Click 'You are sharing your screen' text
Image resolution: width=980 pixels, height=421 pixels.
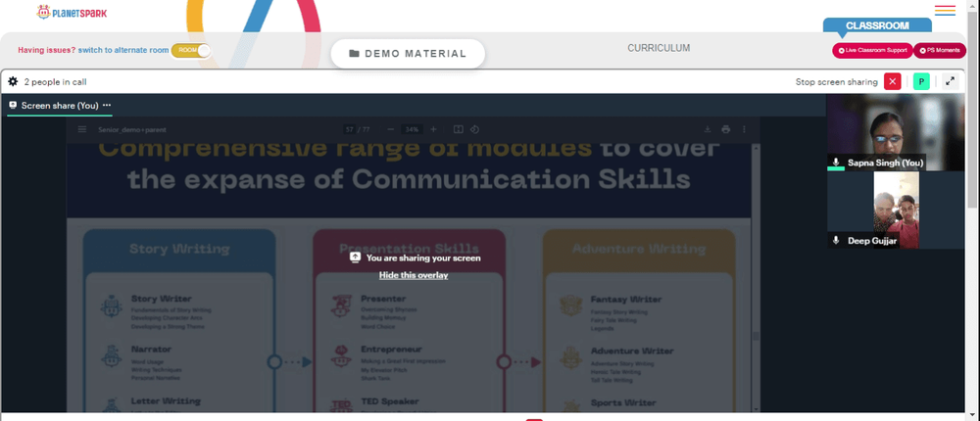pyautogui.click(x=423, y=257)
